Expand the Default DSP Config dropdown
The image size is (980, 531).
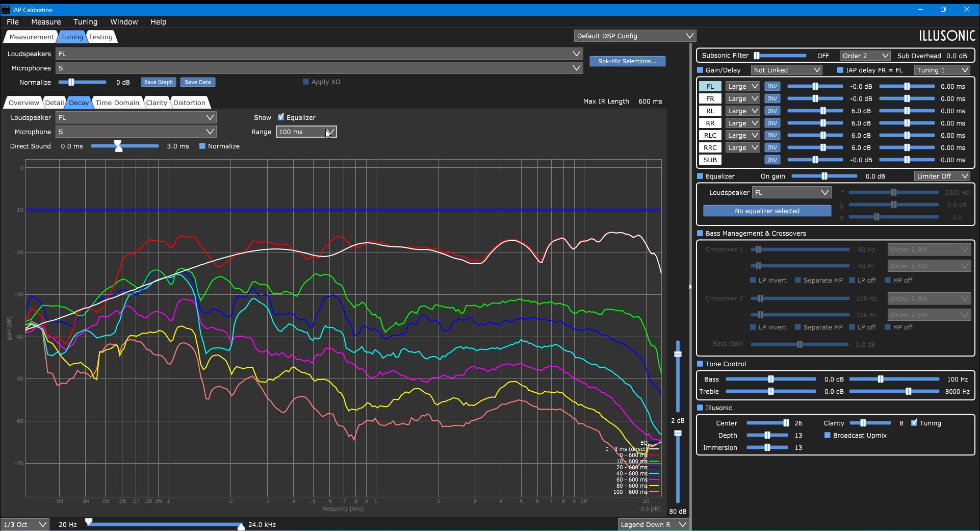click(635, 36)
